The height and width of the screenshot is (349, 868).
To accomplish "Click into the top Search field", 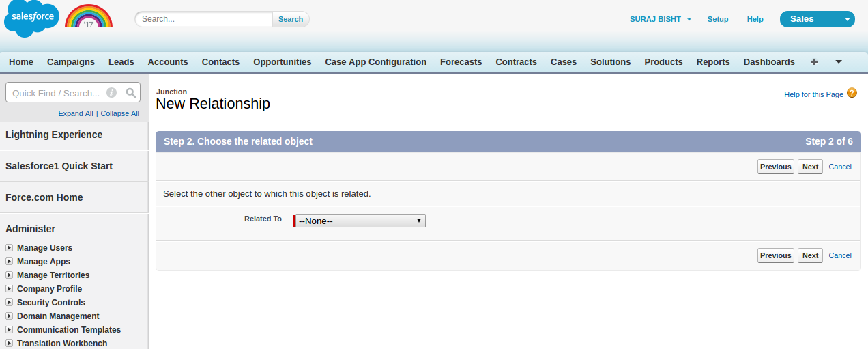I will point(205,19).
